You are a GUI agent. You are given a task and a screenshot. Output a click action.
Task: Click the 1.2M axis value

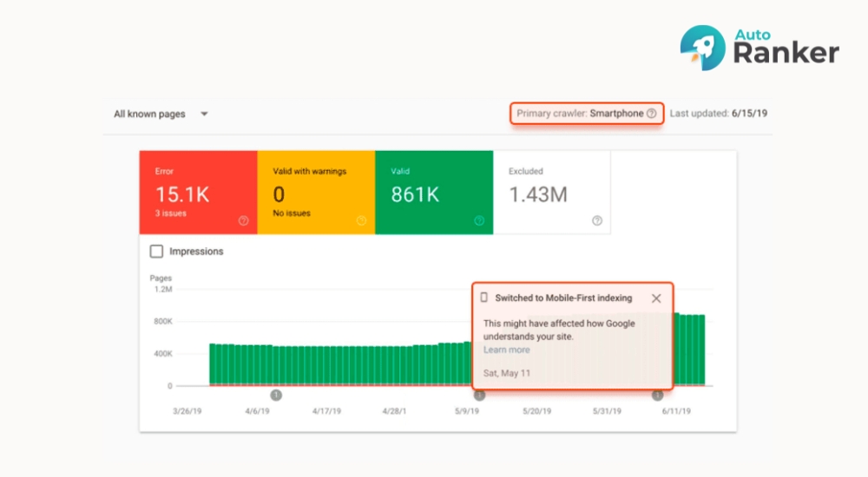point(163,290)
